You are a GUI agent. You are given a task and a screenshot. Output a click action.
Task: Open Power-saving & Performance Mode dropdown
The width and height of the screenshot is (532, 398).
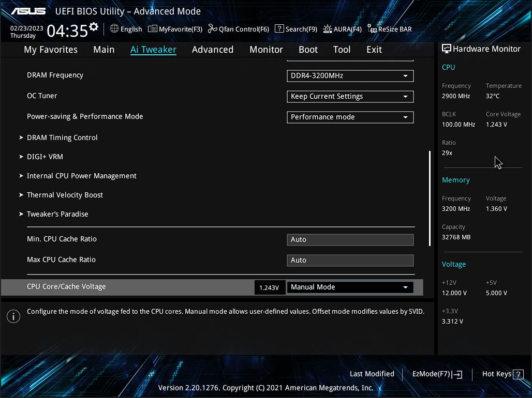click(350, 117)
